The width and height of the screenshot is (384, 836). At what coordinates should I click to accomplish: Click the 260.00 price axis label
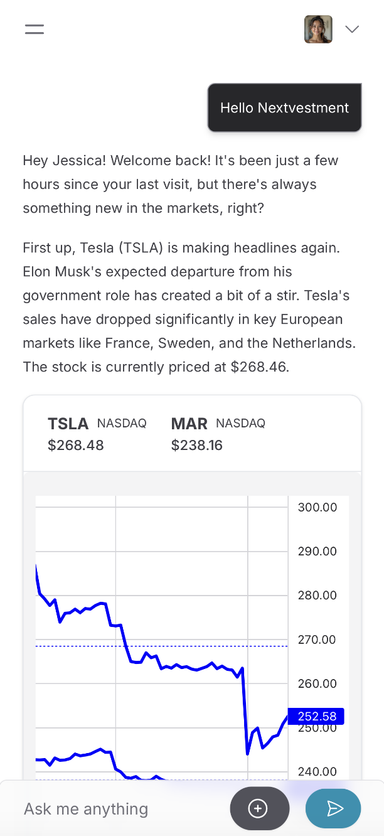click(317, 684)
